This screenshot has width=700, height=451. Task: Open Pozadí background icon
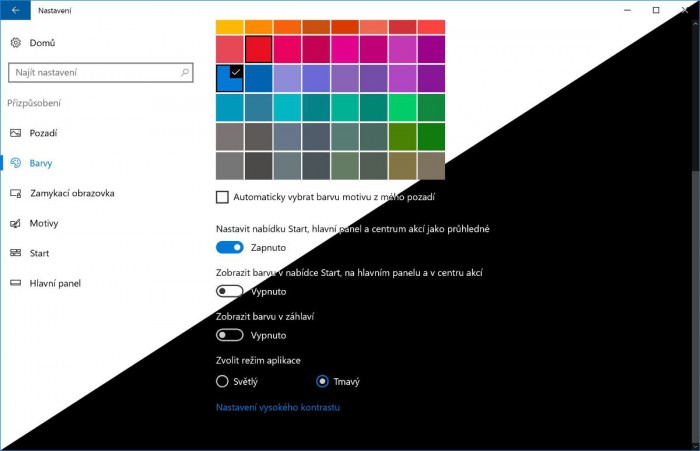tap(16, 133)
